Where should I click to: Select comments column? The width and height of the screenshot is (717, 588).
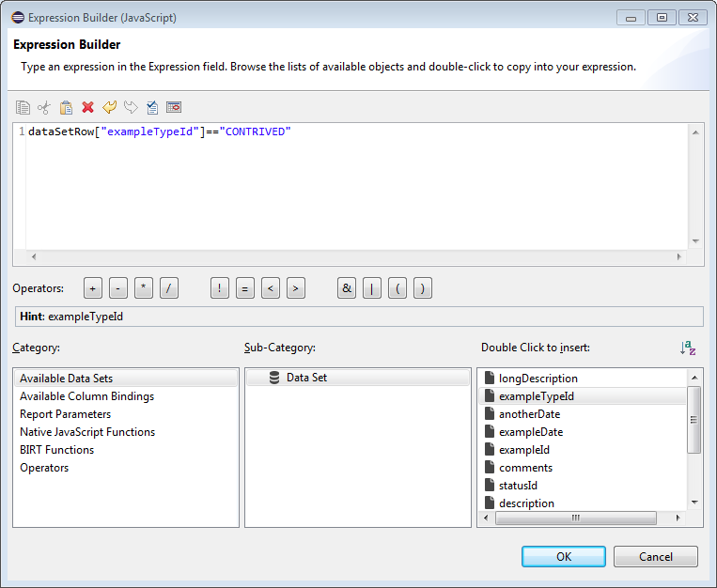tap(526, 467)
